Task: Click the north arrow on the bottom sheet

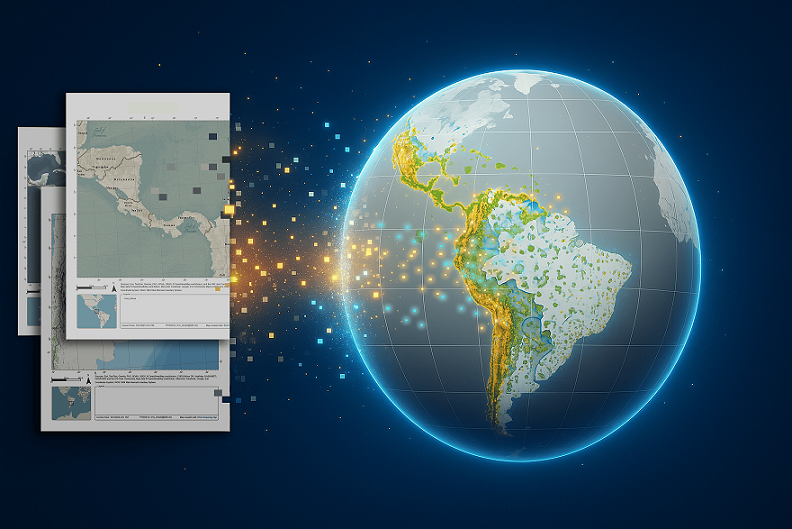Action: (90, 379)
